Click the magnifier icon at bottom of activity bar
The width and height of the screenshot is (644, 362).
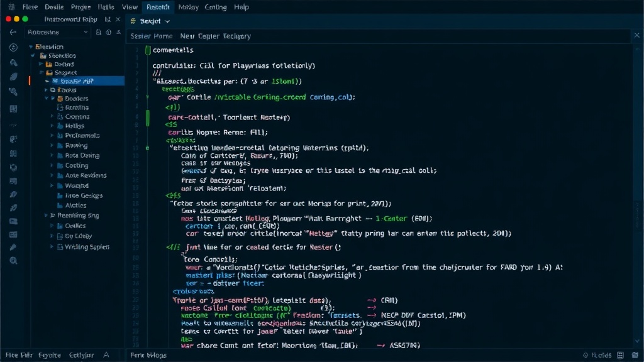pos(13,261)
